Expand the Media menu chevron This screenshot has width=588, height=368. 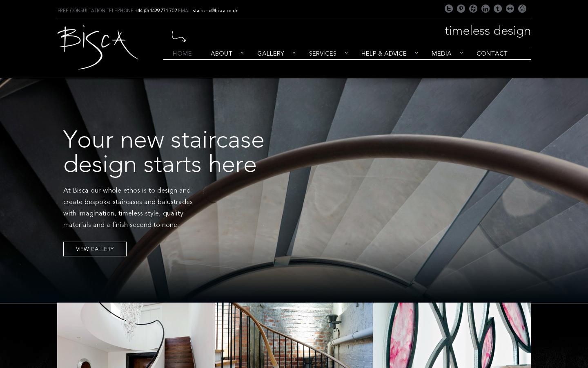point(461,53)
